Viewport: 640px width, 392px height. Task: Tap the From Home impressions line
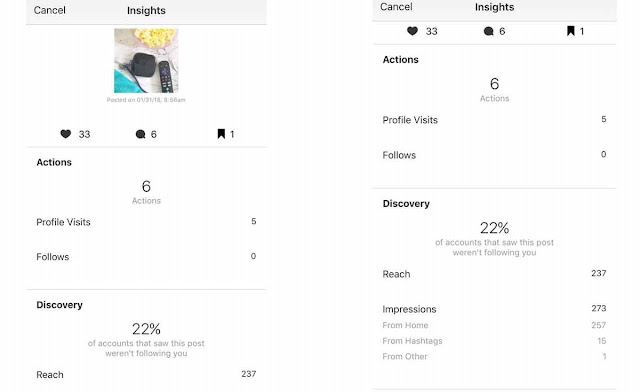click(x=494, y=325)
